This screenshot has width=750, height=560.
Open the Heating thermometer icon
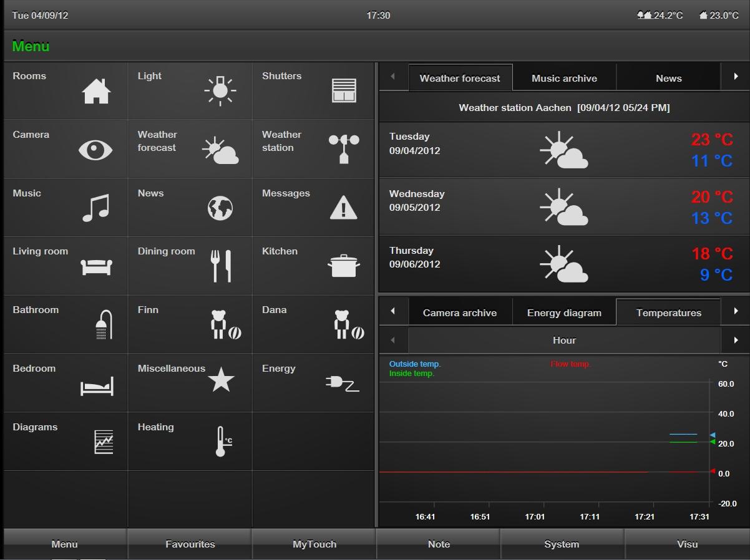point(221,442)
